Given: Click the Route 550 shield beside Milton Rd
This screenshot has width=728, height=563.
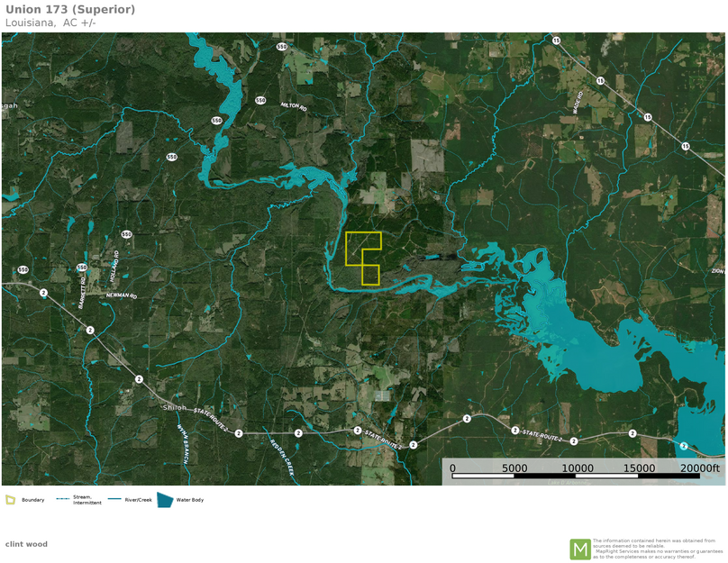Looking at the screenshot, I should pos(260,101).
